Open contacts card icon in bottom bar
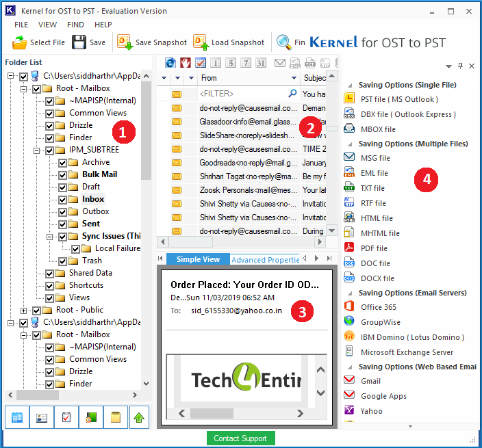This screenshot has width=482, height=448. [42, 417]
